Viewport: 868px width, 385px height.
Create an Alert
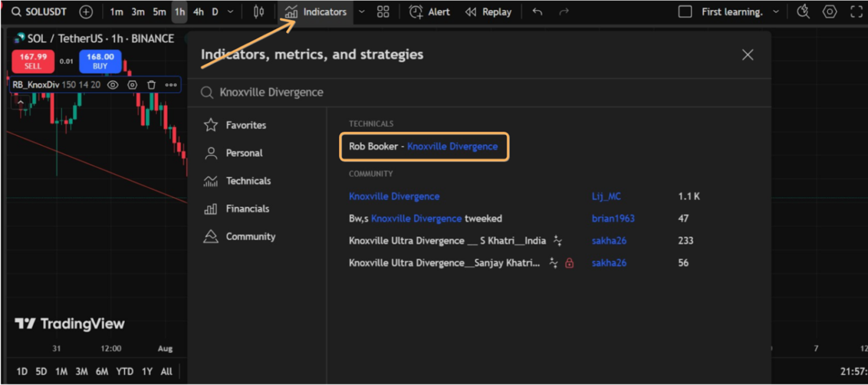[429, 12]
